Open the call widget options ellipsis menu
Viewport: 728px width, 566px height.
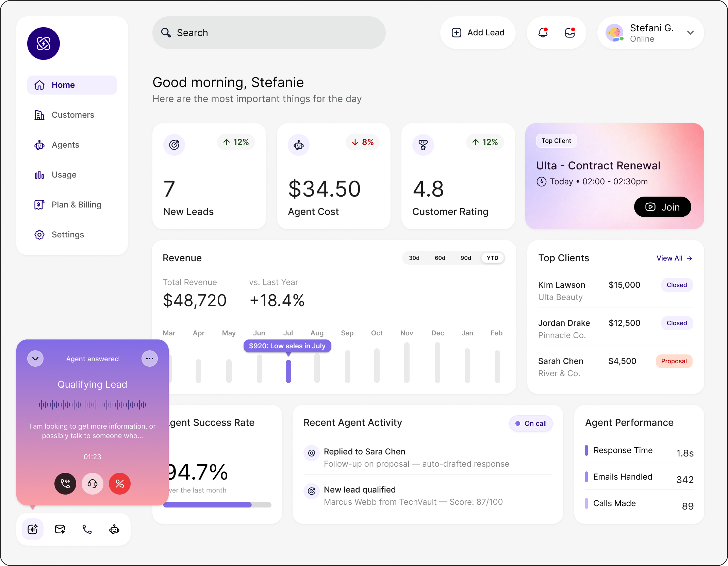[150, 358]
